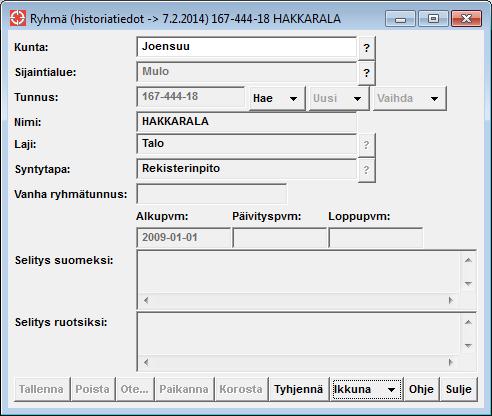492x416 pixels.
Task: Focus the Kunta field containing Joensuu
Action: [247, 47]
